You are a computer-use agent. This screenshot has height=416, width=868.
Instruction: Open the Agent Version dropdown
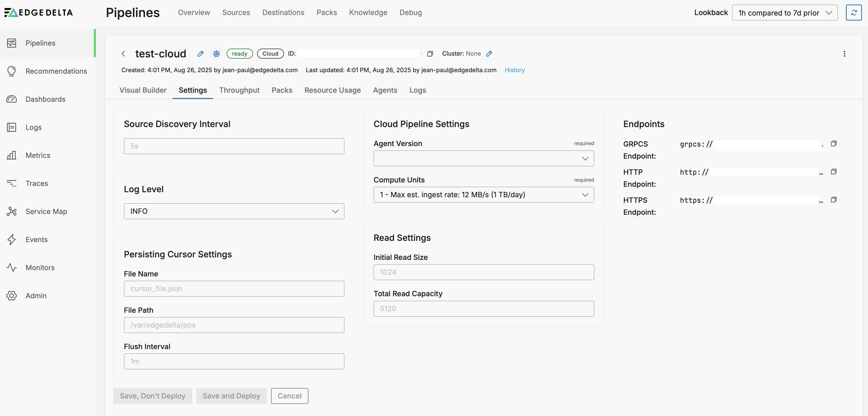point(483,158)
